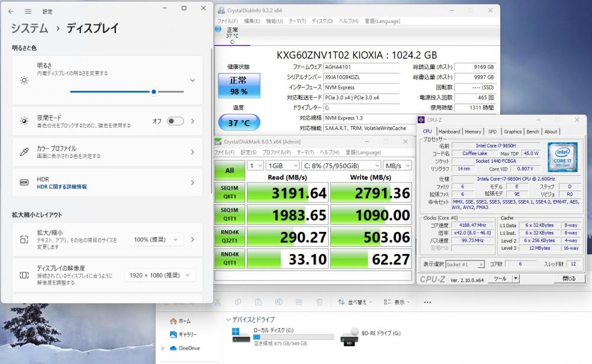This screenshot has width=592, height=364.
Task: Click the C: drive capacity bar in Explorer
Action: coord(294,337)
